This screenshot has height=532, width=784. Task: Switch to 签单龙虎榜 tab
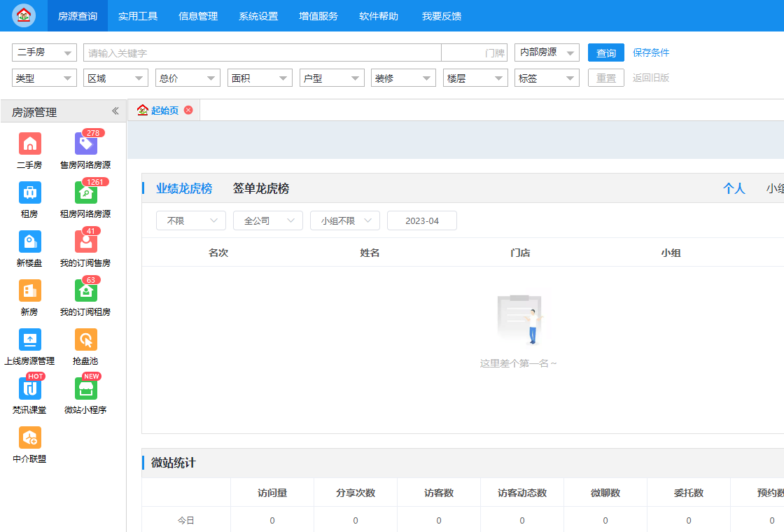pos(261,188)
